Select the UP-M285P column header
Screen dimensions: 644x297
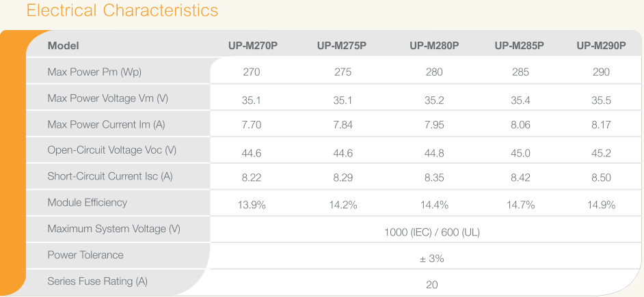pos(520,46)
